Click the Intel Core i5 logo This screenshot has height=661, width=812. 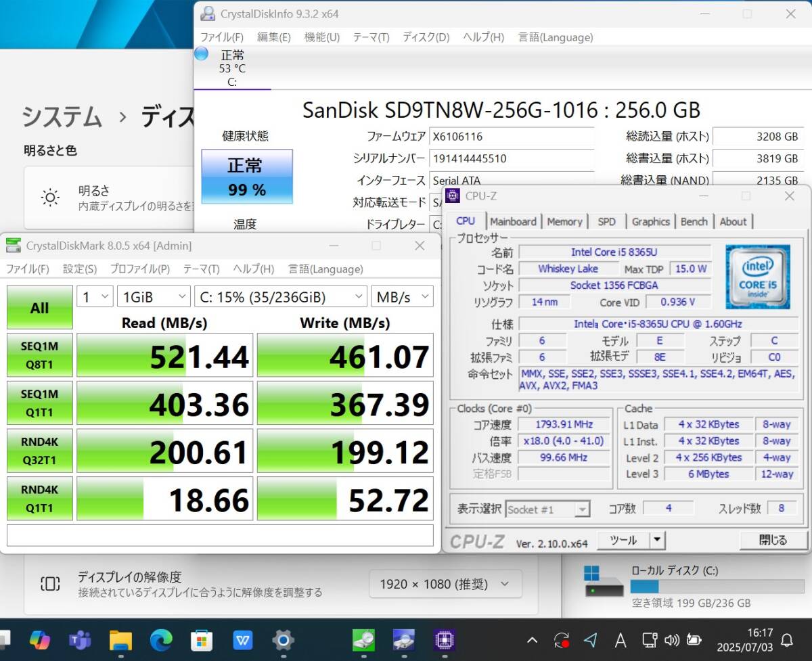point(757,277)
